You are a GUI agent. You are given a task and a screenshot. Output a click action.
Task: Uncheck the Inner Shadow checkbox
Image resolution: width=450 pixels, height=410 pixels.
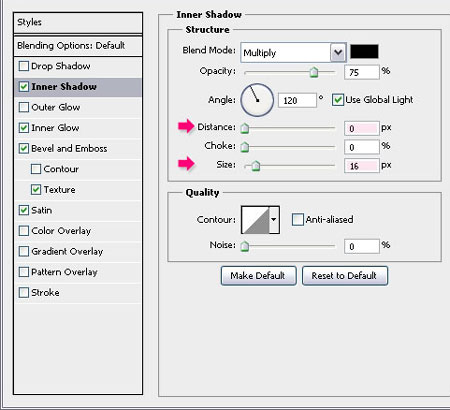[24, 87]
